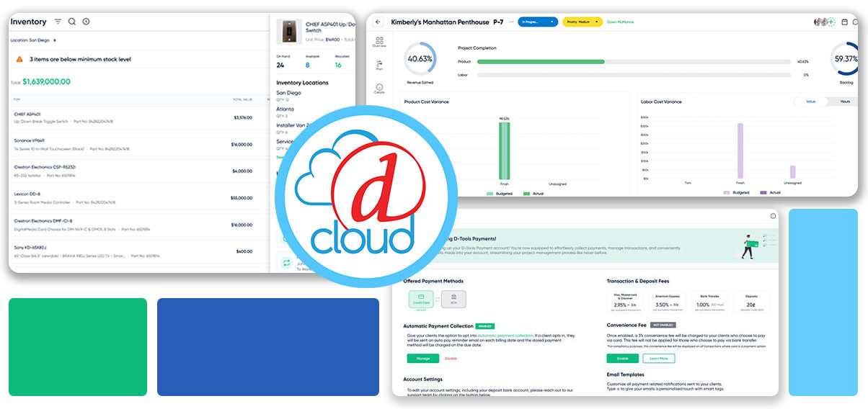Click the TOTAL VALUE column header
The width and height of the screenshot is (868, 409).
coord(242,99)
